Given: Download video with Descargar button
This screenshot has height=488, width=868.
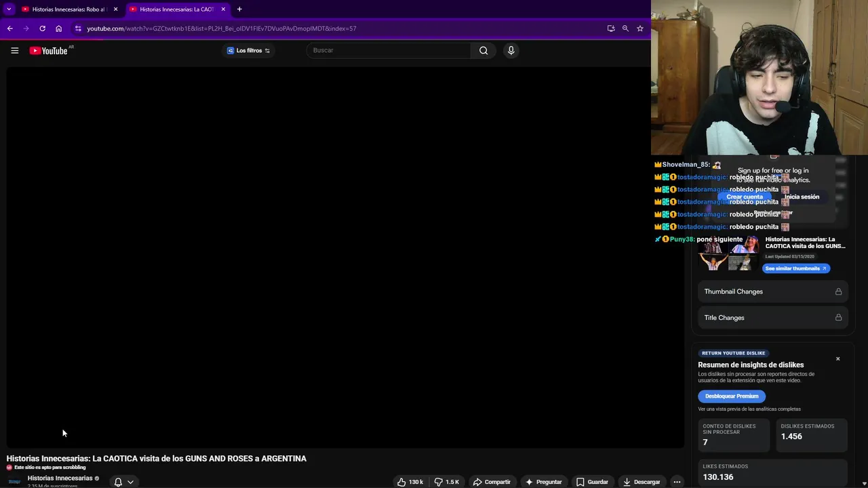Looking at the screenshot, I should (642, 482).
